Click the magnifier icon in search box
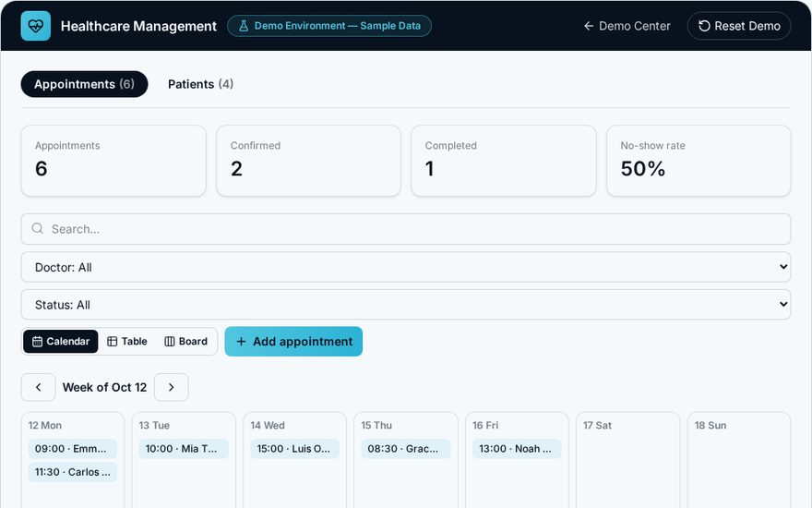The height and width of the screenshot is (508, 812). point(37,229)
